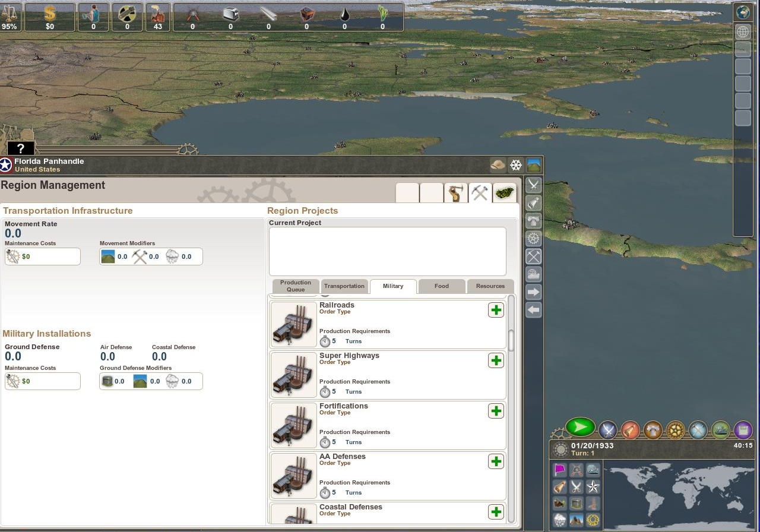The height and width of the screenshot is (532, 760).
Task: Click the globe icon at top right
Action: tap(743, 11)
